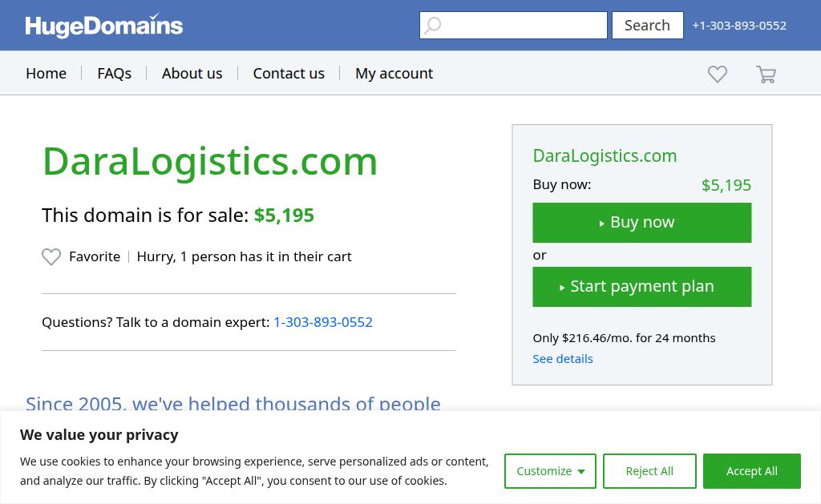Navigate to Contact us

click(289, 73)
